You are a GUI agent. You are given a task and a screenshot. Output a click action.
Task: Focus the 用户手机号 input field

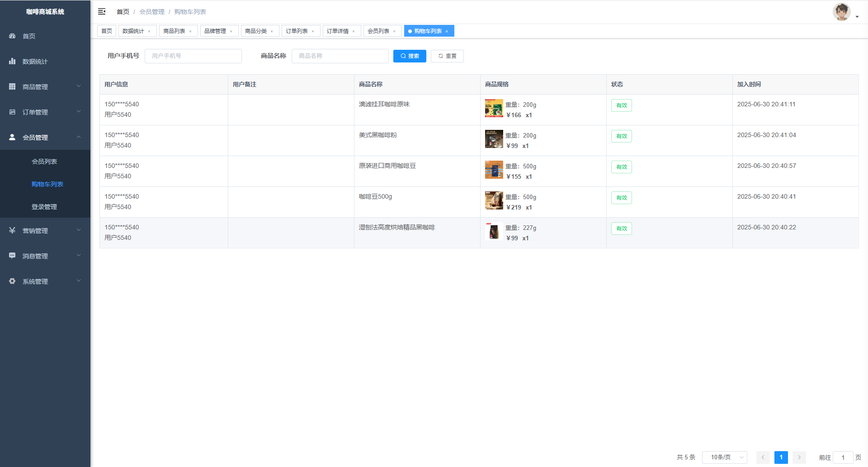[x=193, y=56]
